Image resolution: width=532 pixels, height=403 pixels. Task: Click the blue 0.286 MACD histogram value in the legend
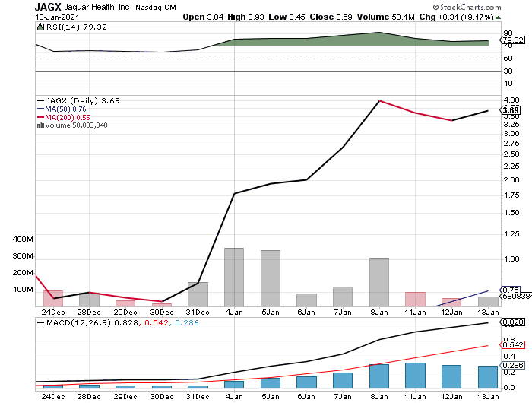[x=187, y=323]
